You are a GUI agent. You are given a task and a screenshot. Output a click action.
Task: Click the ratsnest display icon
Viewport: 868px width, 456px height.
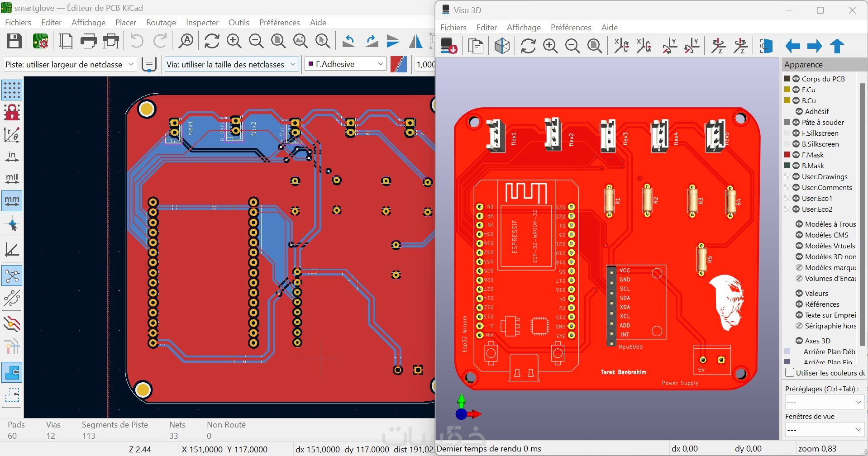(x=12, y=275)
